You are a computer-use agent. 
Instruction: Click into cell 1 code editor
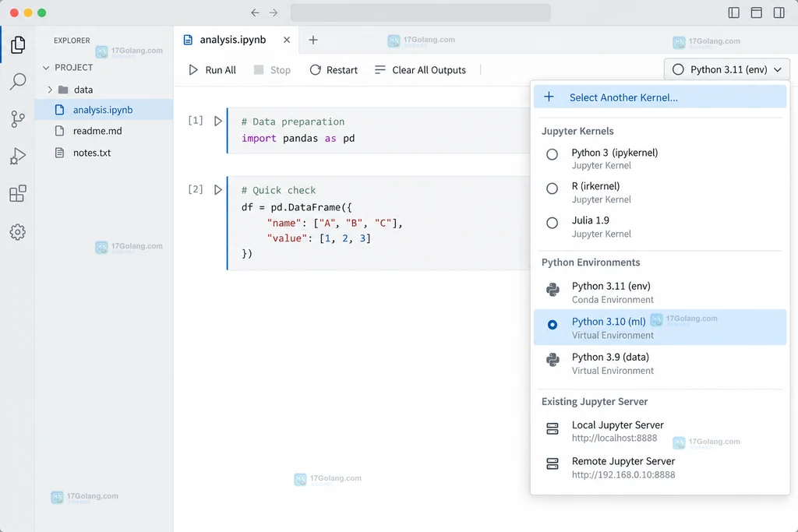coord(379,130)
